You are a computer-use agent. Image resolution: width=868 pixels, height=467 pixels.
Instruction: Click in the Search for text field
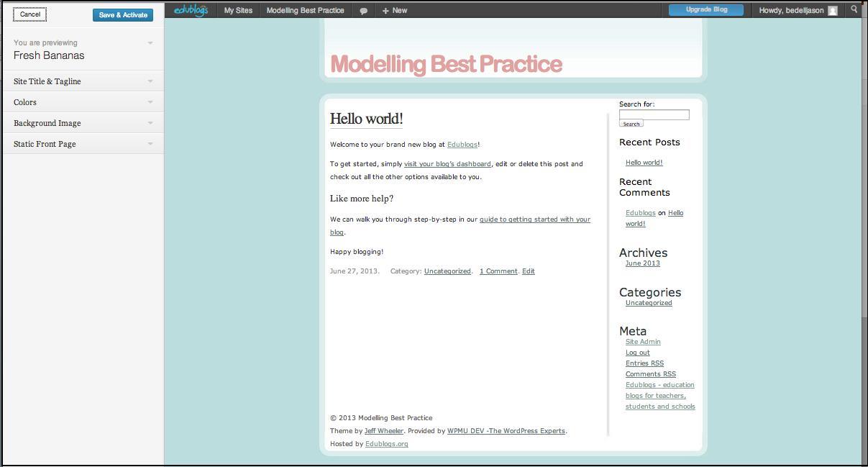coord(654,114)
